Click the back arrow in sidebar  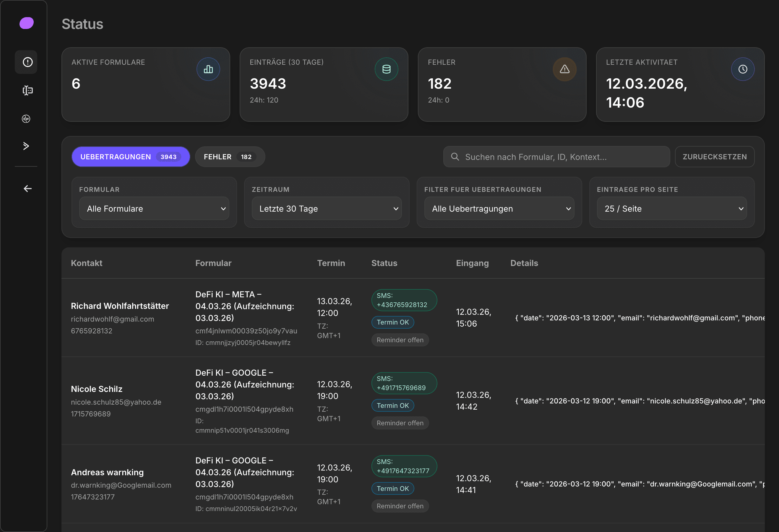tap(27, 188)
